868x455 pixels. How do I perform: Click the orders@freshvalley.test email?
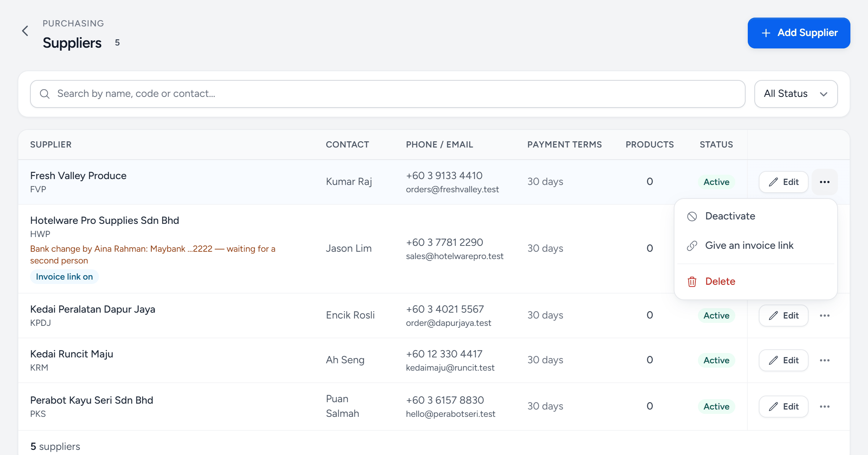coord(452,189)
